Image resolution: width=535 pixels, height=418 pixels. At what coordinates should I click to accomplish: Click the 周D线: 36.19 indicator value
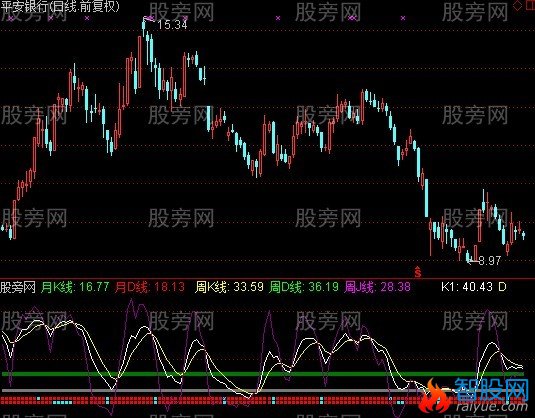point(303,287)
